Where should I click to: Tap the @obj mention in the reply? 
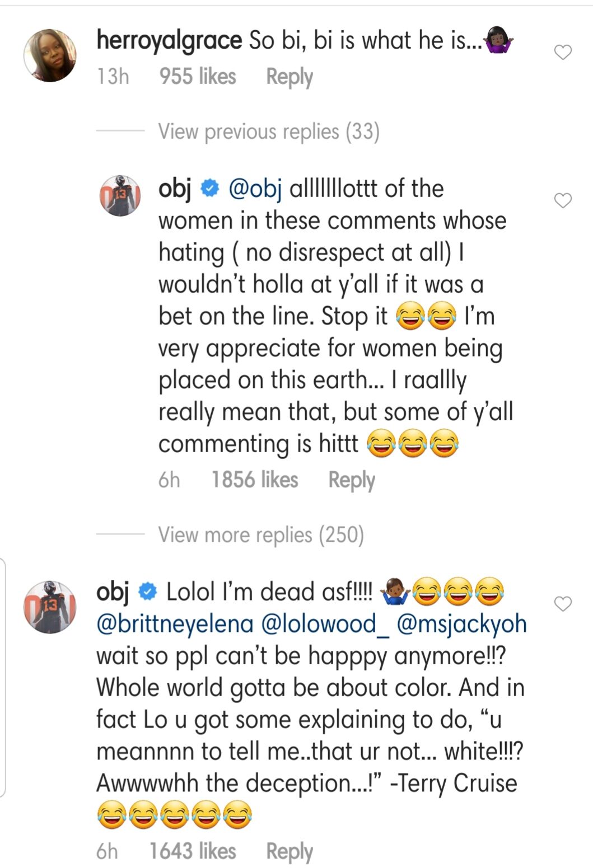(255, 189)
